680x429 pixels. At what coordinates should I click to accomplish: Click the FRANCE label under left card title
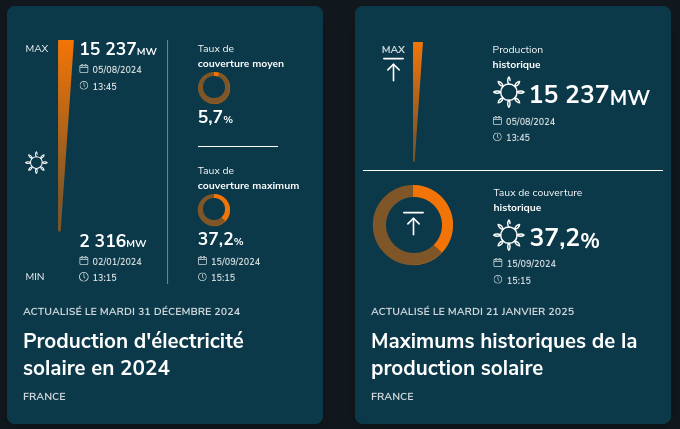click(44, 396)
